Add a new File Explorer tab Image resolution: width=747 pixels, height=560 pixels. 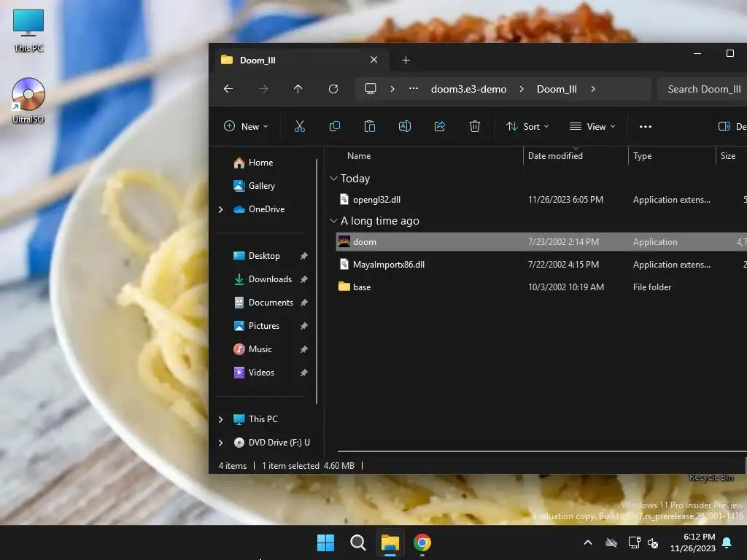406,60
